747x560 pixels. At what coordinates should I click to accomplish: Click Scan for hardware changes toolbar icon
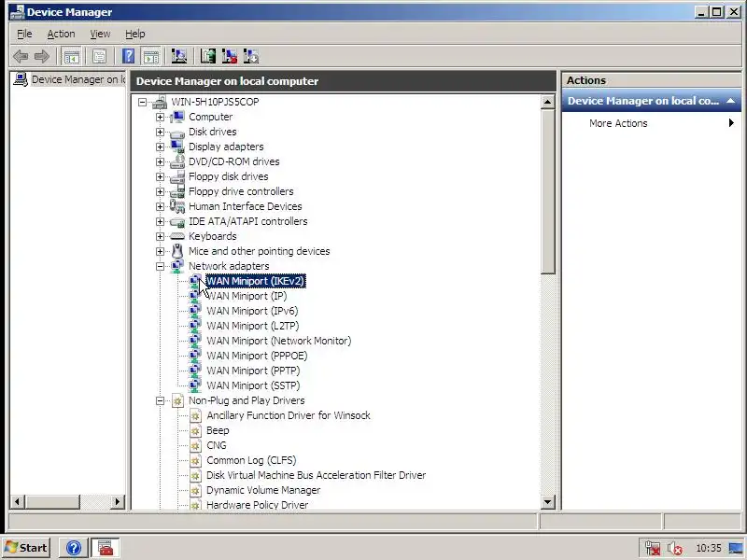179,57
